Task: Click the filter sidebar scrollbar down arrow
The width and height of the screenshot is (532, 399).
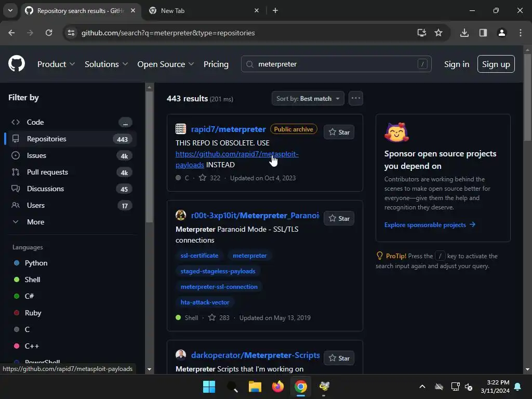Action: point(149,369)
